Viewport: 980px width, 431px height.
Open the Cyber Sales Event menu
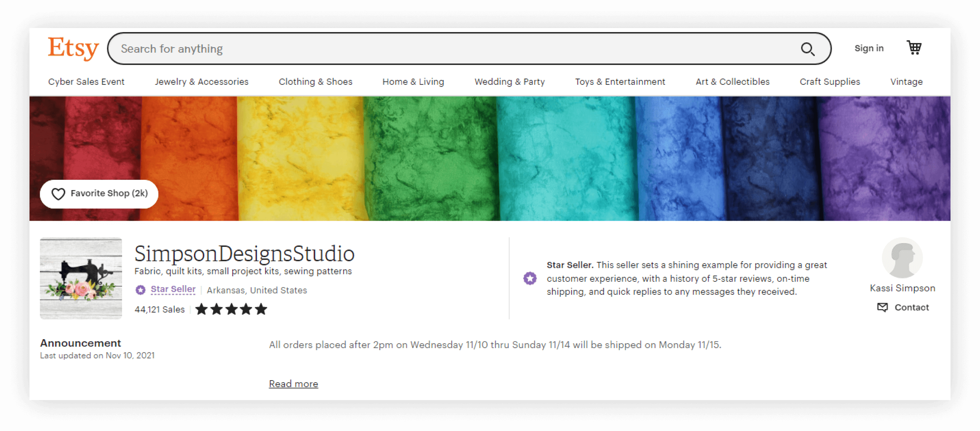(86, 81)
